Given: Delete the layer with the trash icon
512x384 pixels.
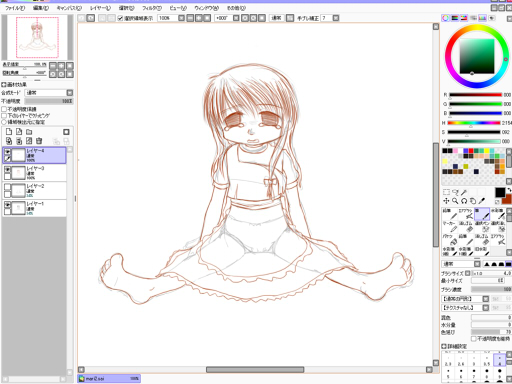Looking at the screenshot, I should click(x=39, y=141).
